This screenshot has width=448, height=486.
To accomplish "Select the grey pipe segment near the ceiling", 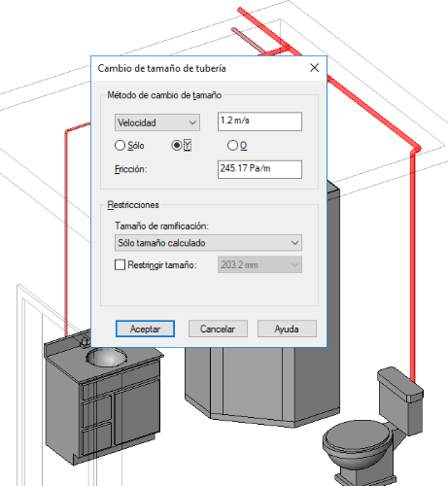I will coord(249,41).
